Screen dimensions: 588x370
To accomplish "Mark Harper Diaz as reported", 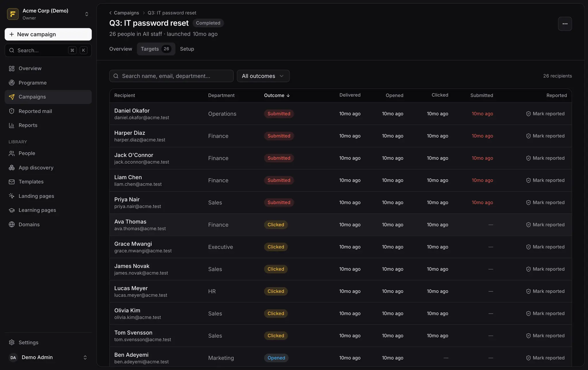I will tap(545, 136).
